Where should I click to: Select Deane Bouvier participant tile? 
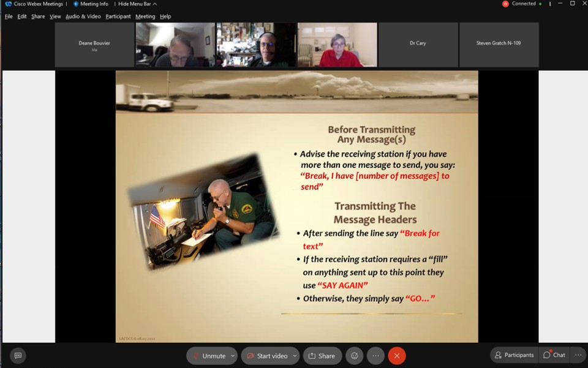[94, 45]
